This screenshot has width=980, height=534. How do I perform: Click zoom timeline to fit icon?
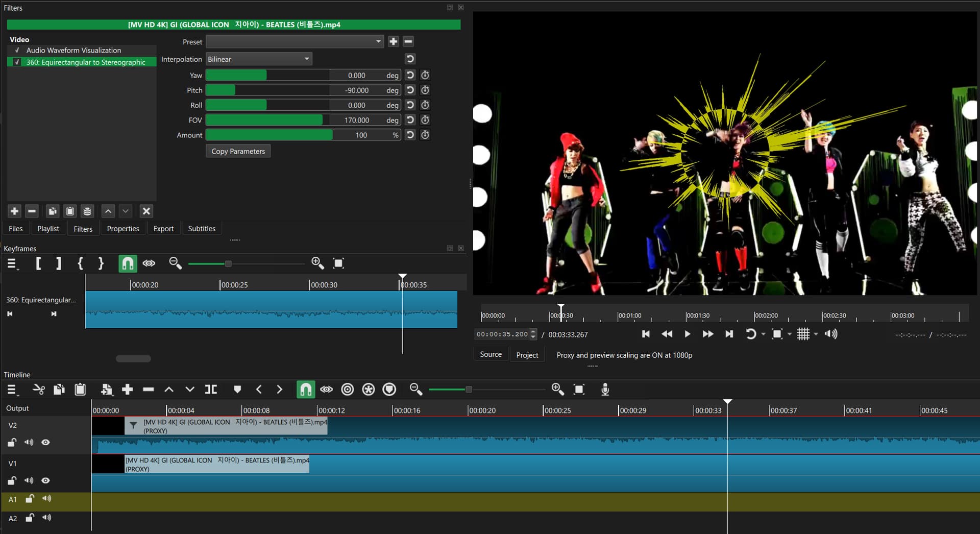(579, 390)
